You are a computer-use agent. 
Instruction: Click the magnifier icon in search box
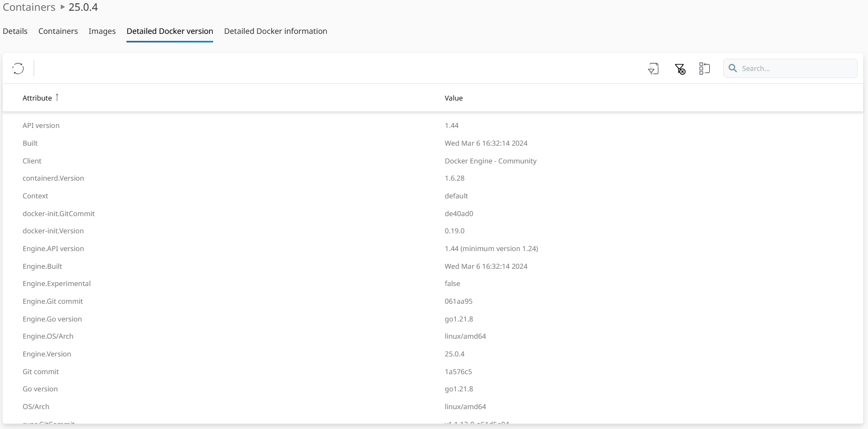pyautogui.click(x=732, y=68)
